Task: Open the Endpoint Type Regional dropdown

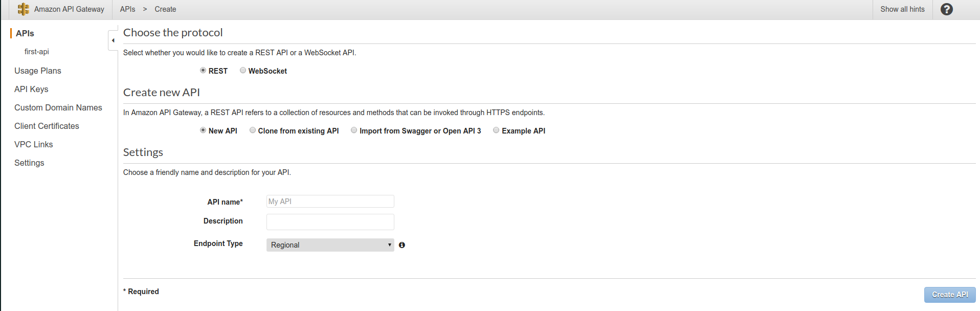Action: pyautogui.click(x=330, y=245)
